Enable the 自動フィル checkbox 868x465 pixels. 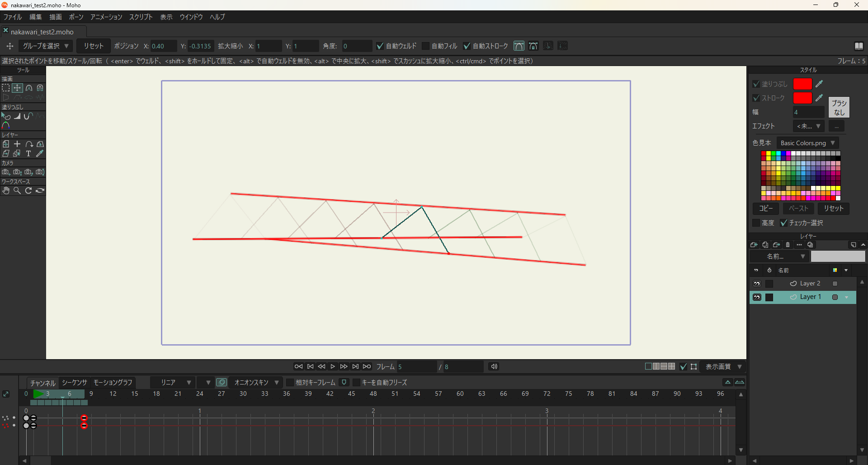[x=426, y=46]
